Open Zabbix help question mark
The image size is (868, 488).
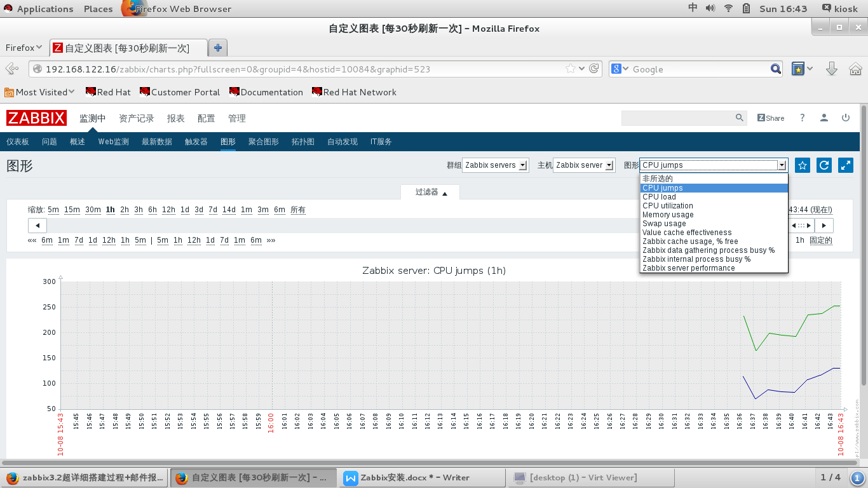coord(803,118)
